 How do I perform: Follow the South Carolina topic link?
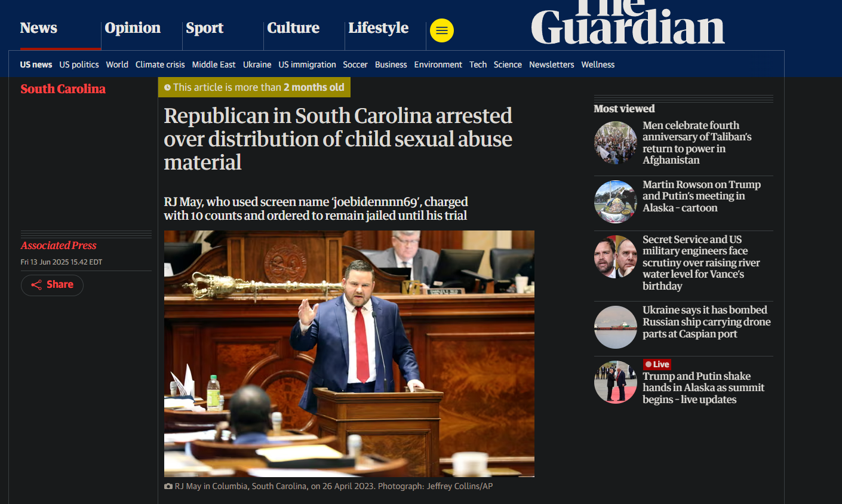coord(63,89)
